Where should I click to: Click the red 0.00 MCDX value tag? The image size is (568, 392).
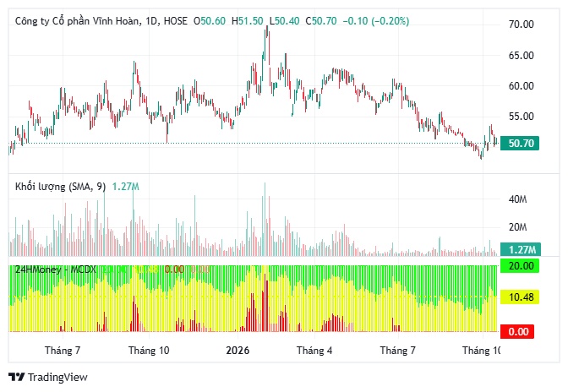tap(517, 331)
